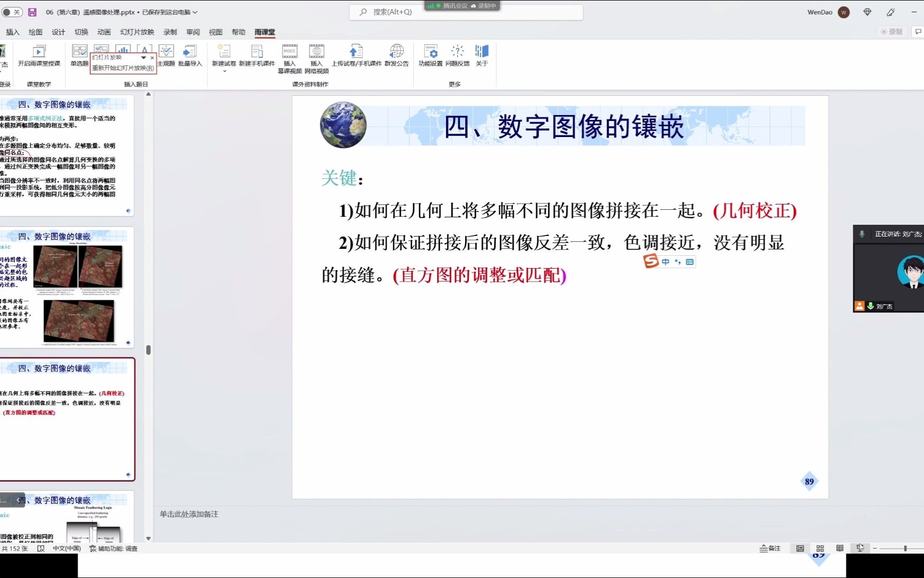Open group announcement (群发公告)
Image resolution: width=924 pixels, height=578 pixels.
pyautogui.click(x=396, y=56)
